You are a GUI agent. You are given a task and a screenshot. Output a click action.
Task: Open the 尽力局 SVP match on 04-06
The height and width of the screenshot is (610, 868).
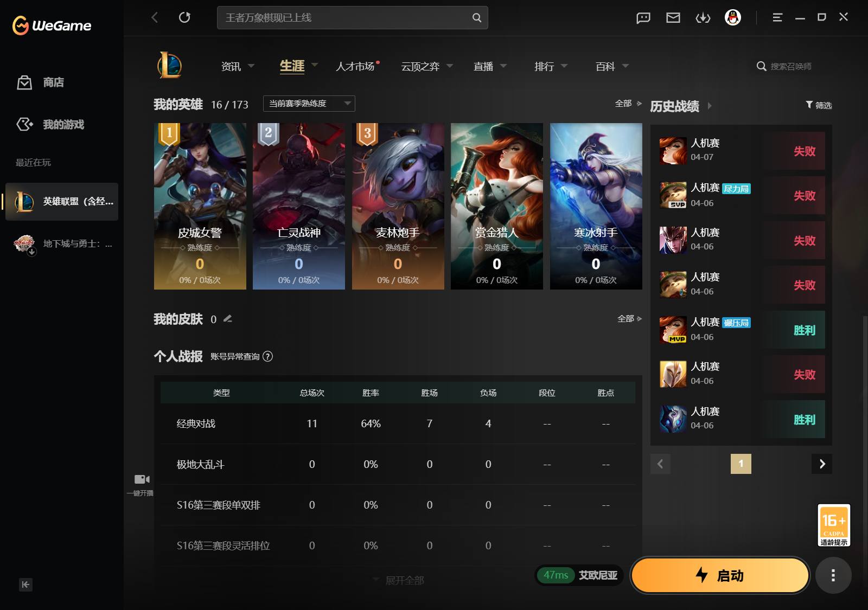coord(742,195)
